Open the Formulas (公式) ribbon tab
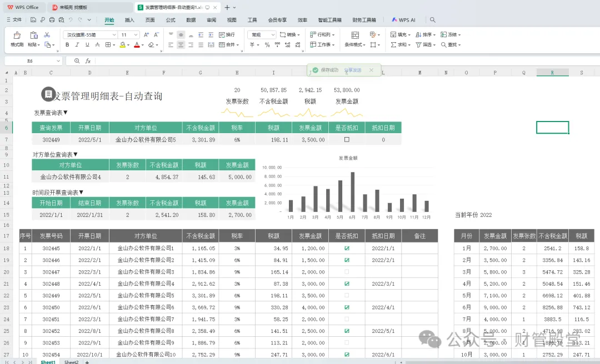600x364 pixels. click(x=171, y=20)
